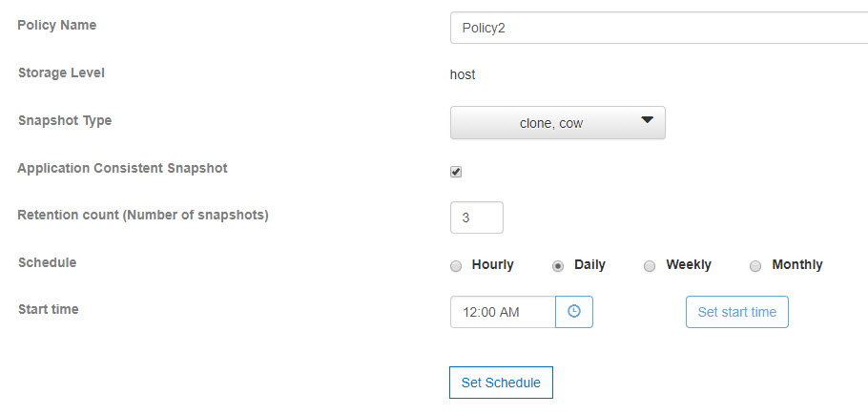
Task: Open the clock time picker icon
Action: (574, 312)
